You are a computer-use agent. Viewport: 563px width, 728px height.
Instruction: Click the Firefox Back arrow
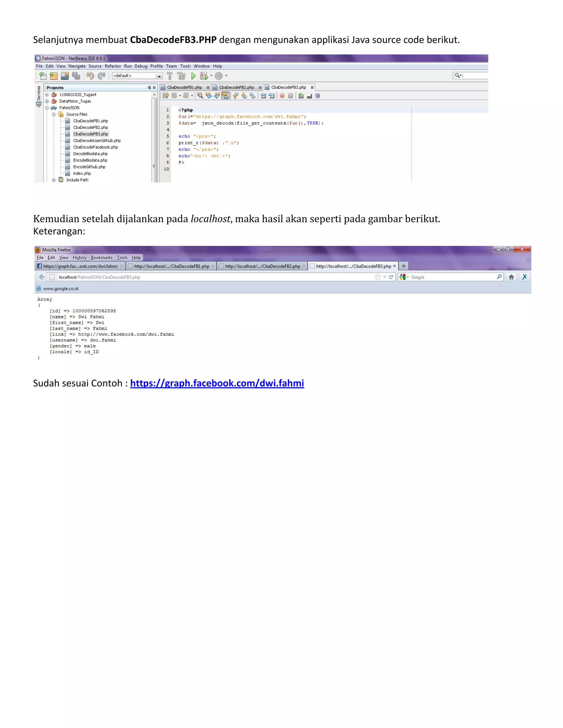42,277
